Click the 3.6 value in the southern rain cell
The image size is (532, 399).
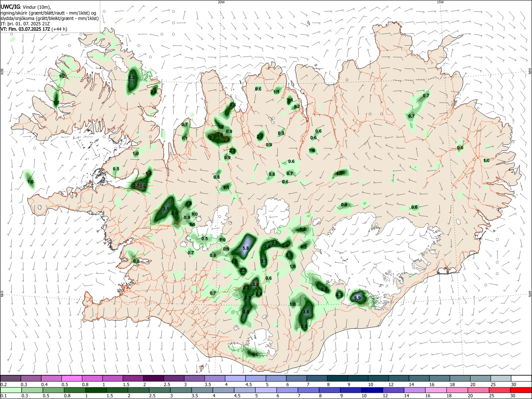pos(306,312)
